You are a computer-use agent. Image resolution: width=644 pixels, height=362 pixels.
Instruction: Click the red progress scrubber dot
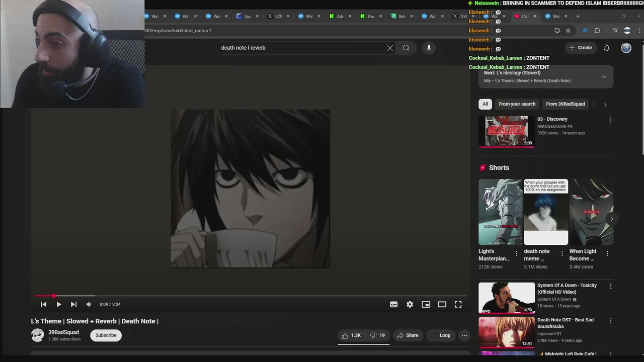point(54,296)
